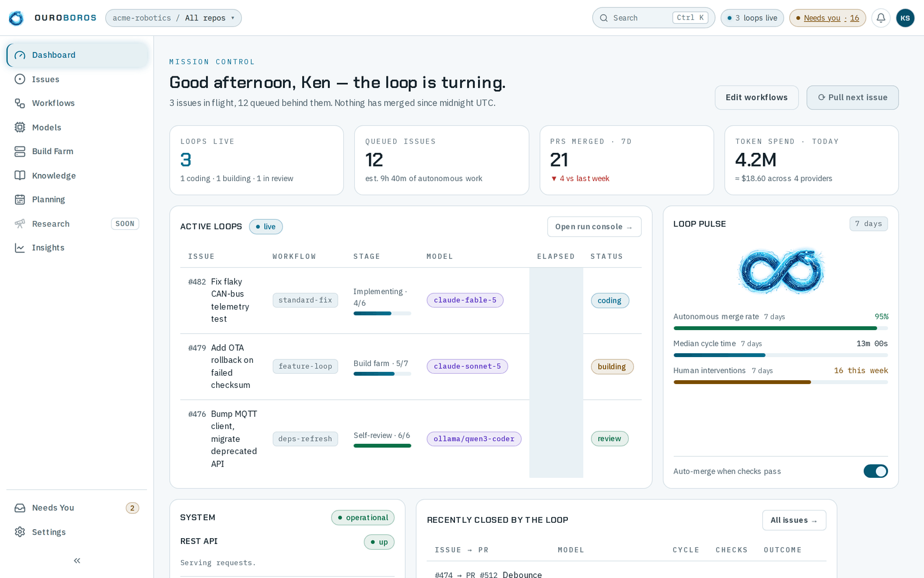Select issue #476 Bump MQTT client row
The width and height of the screenshot is (924, 578).
(411, 439)
